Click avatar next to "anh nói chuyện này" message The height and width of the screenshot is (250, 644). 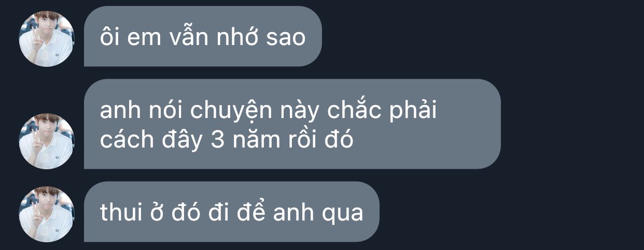[47, 141]
